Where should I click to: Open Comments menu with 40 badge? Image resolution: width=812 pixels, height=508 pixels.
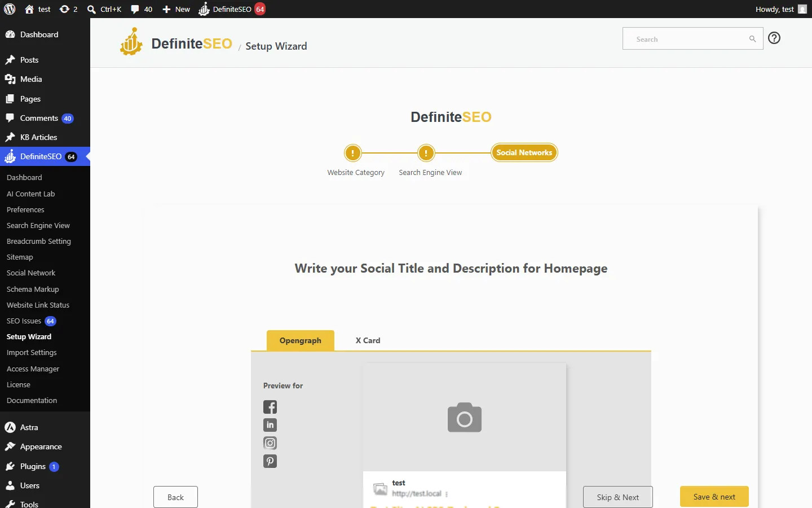(45, 118)
